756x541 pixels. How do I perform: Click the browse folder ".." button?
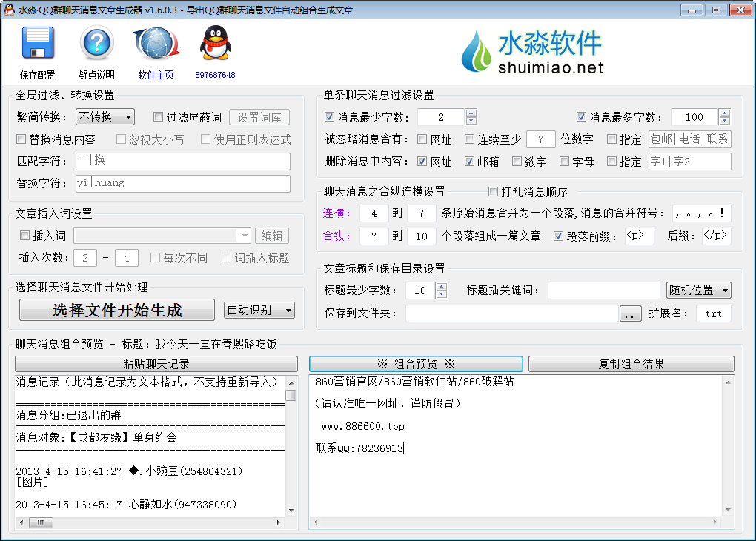coord(630,313)
